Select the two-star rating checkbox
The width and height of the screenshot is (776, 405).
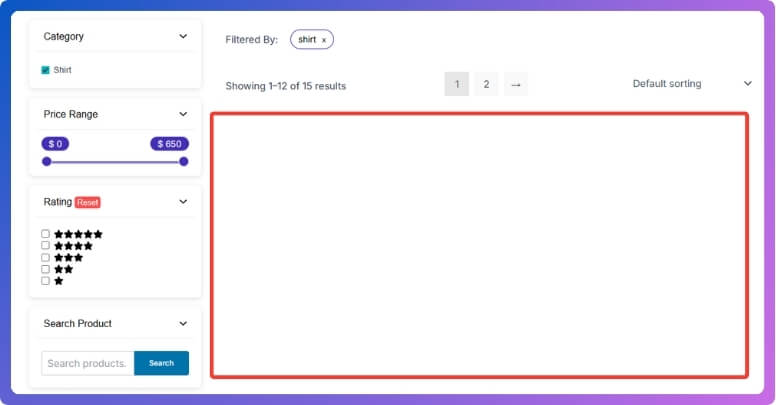(46, 269)
